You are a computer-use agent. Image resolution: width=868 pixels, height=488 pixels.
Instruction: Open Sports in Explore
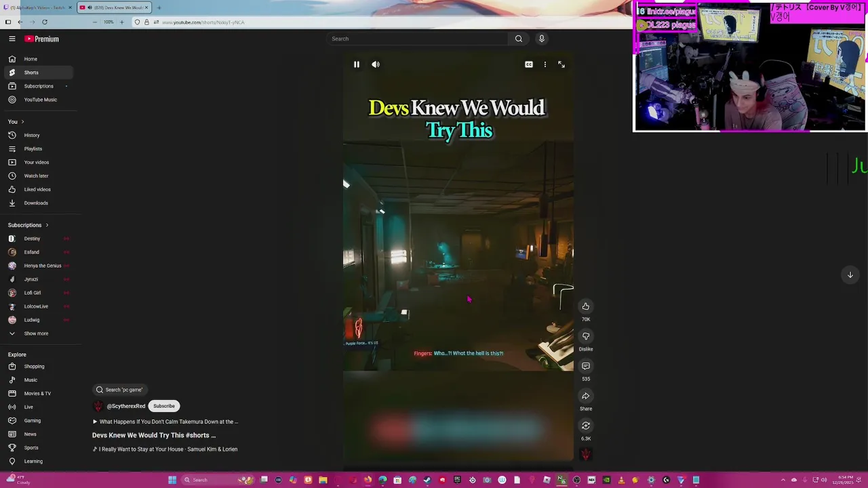point(40,448)
